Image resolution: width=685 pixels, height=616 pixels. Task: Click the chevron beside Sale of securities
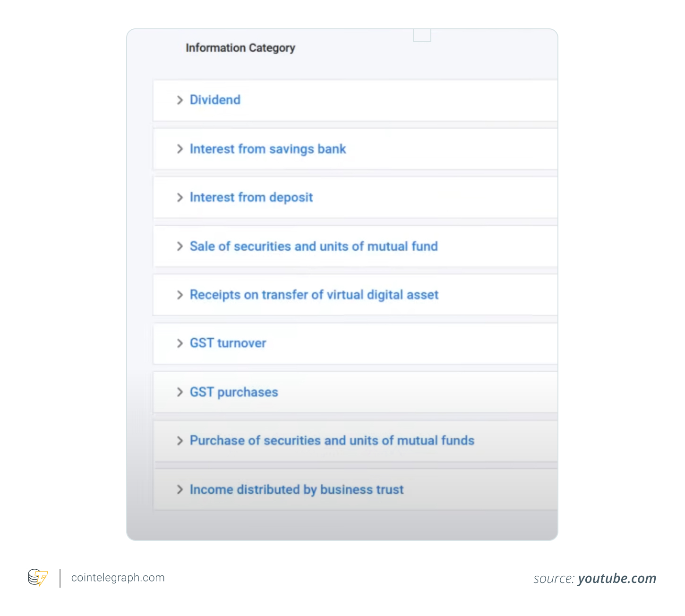180,247
